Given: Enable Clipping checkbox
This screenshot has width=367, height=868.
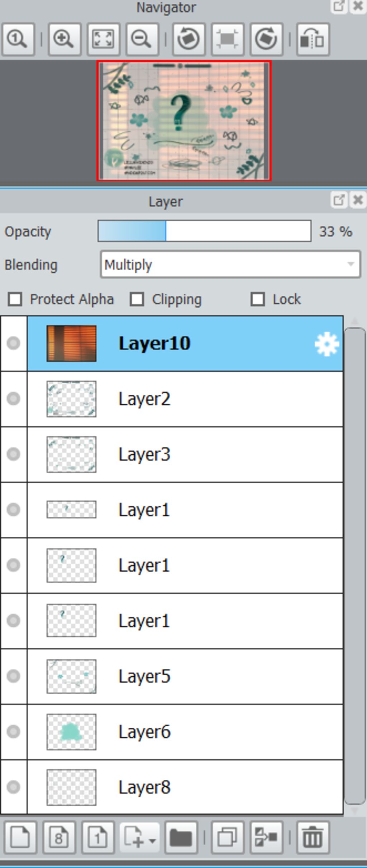Looking at the screenshot, I should [x=137, y=299].
